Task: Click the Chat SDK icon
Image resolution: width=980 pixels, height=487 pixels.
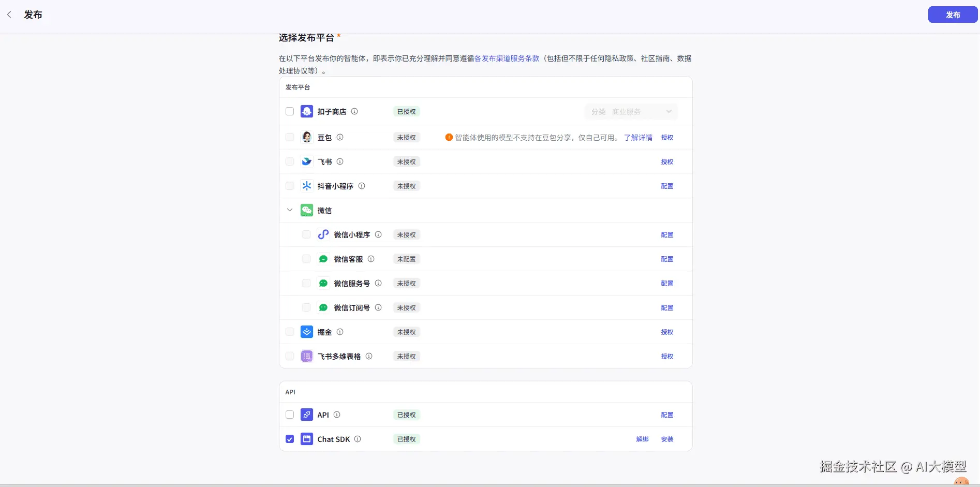Action: (x=307, y=439)
